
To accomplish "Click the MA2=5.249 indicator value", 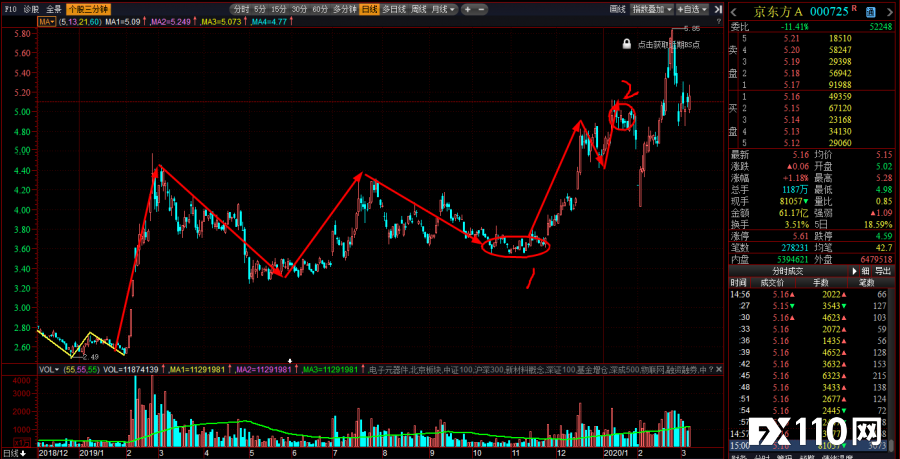I will (172, 22).
